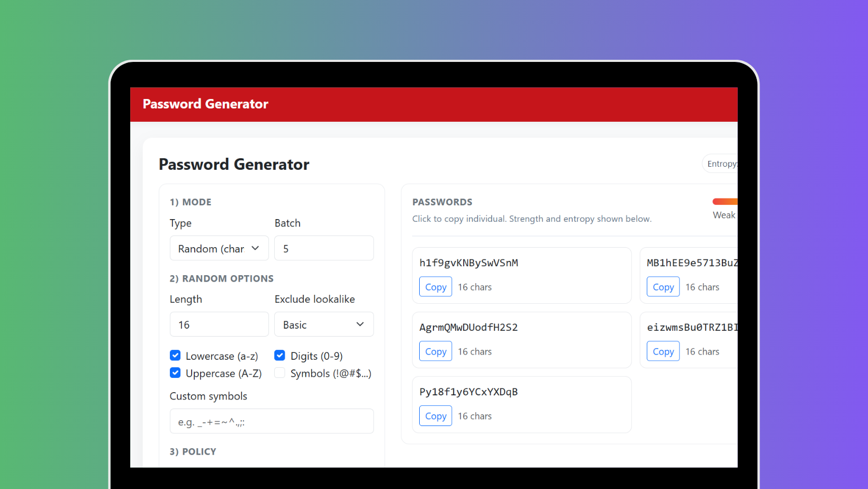The image size is (868, 489).
Task: Copy the password starting with MB1hEE9e
Action: click(x=663, y=286)
